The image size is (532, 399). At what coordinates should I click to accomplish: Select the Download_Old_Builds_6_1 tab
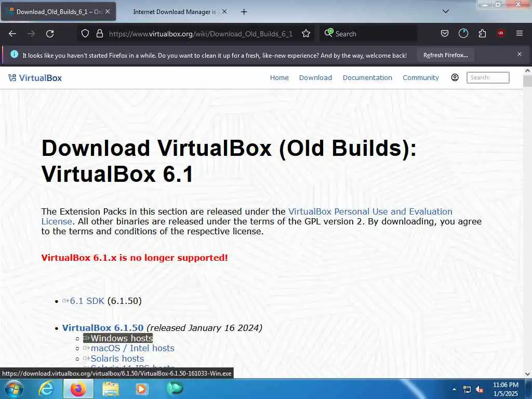pyautogui.click(x=58, y=12)
